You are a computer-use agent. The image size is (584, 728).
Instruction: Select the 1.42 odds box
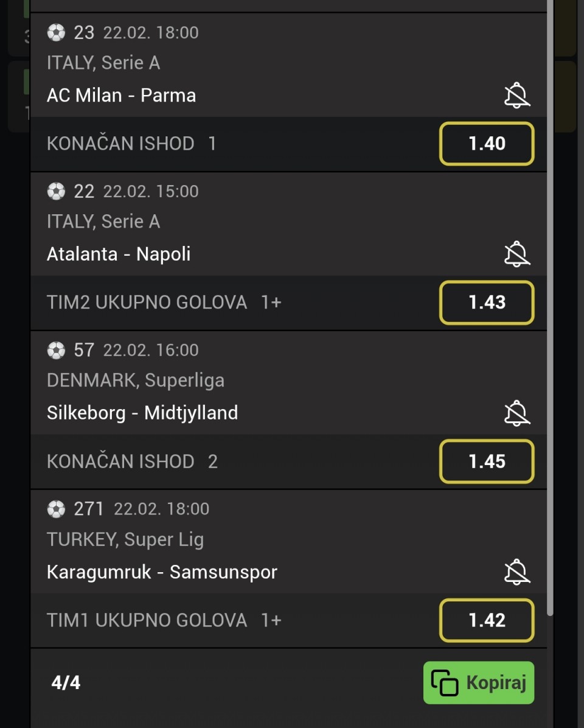pyautogui.click(x=487, y=620)
